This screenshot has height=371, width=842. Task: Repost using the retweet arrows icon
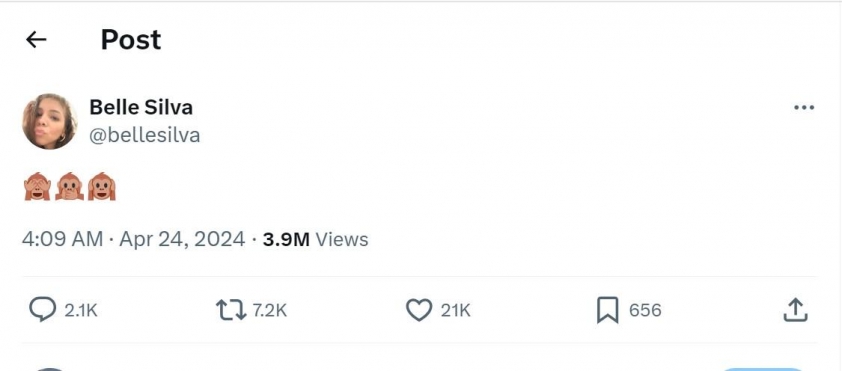tap(231, 310)
